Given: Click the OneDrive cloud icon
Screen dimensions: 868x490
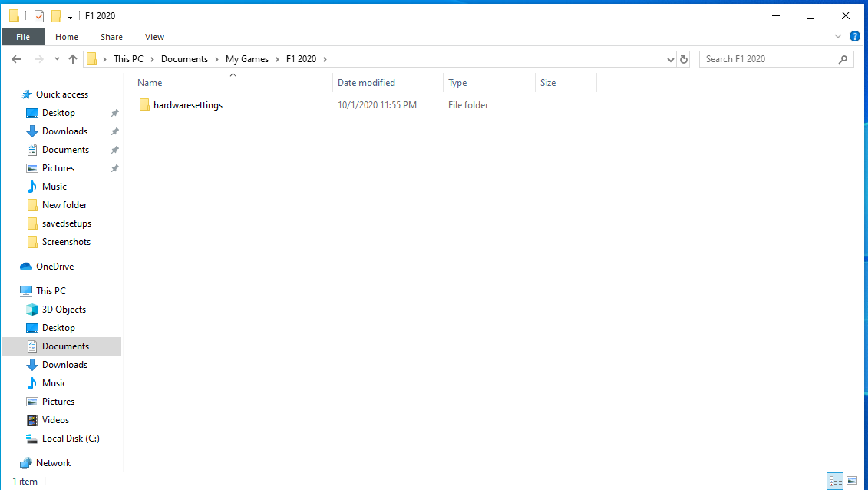Looking at the screenshot, I should click(x=26, y=267).
